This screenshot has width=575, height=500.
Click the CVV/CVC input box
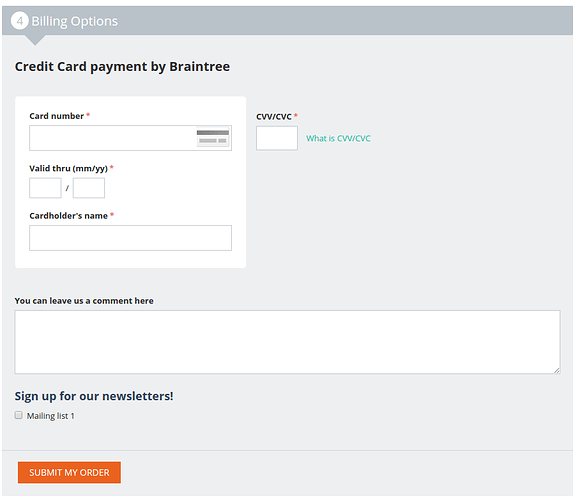click(x=277, y=138)
